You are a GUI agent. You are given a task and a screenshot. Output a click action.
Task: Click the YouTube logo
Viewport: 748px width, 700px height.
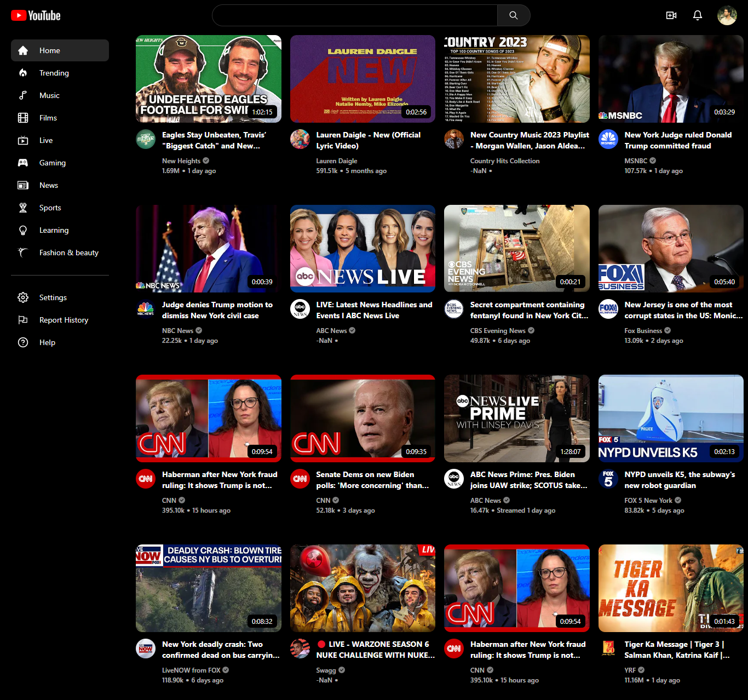[x=36, y=15]
